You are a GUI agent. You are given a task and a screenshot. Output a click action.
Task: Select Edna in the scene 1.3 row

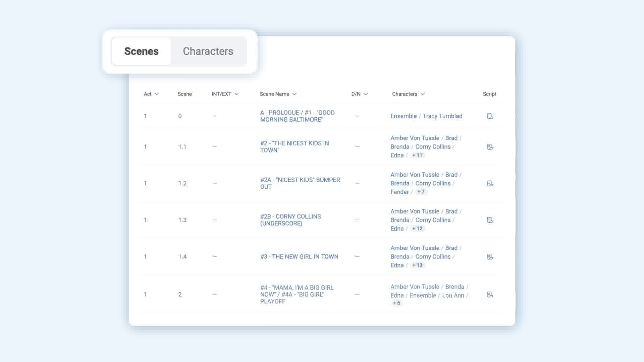397,229
